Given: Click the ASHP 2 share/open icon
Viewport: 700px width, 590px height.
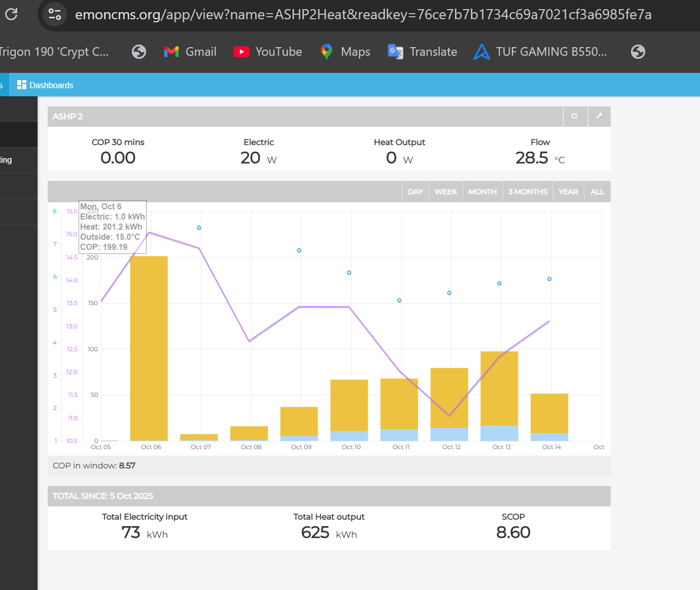Looking at the screenshot, I should [x=575, y=116].
